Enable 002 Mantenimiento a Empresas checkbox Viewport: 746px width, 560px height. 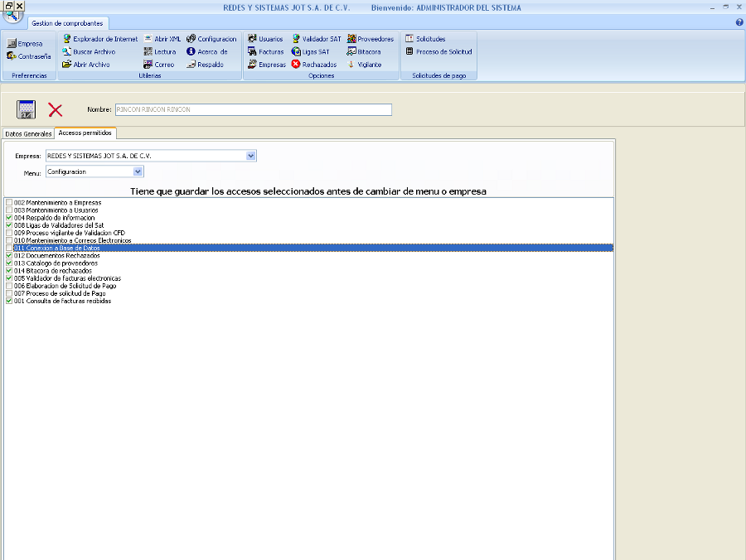9,203
